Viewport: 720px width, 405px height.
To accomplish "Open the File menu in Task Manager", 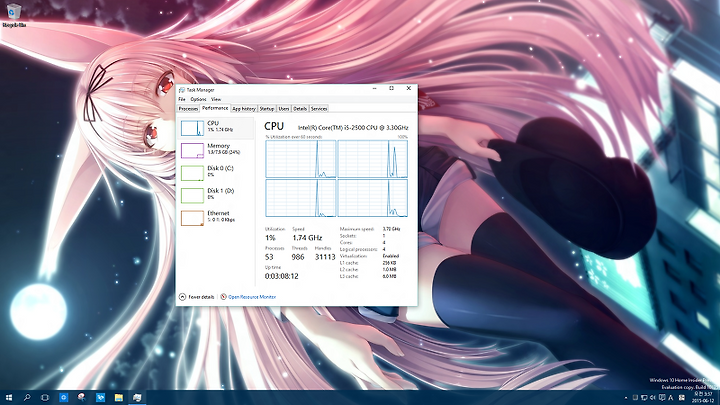I will coord(182,99).
